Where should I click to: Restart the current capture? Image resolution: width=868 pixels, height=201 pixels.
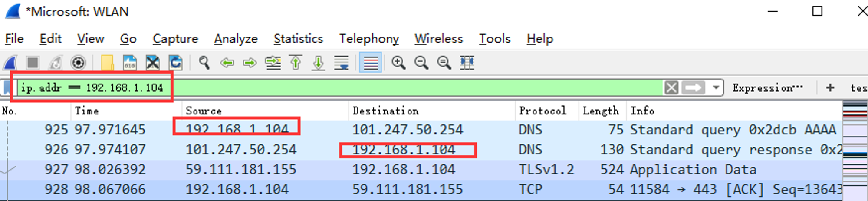pos(55,63)
